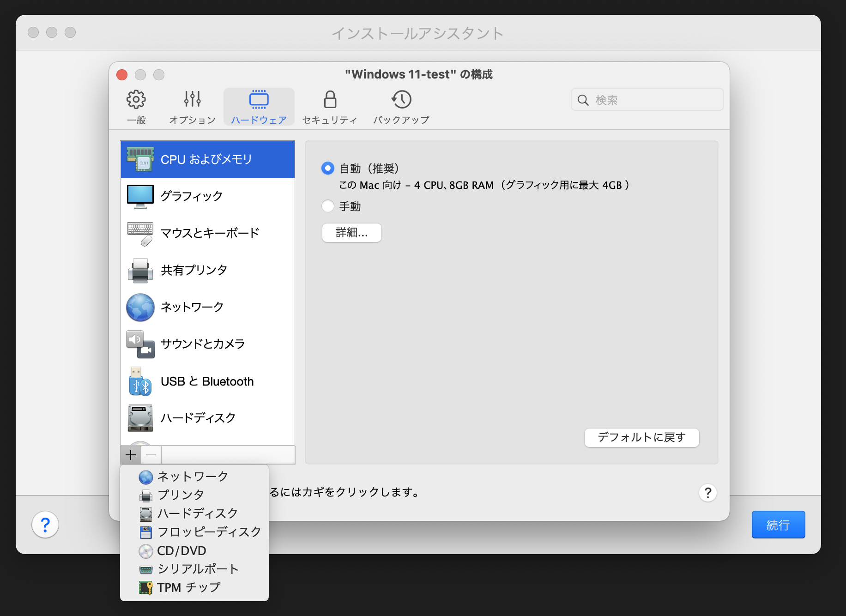Switch CPU setting to 手動

tap(327, 206)
